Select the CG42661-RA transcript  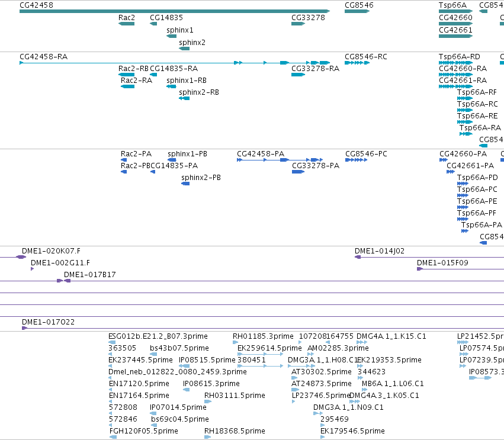pos(455,86)
